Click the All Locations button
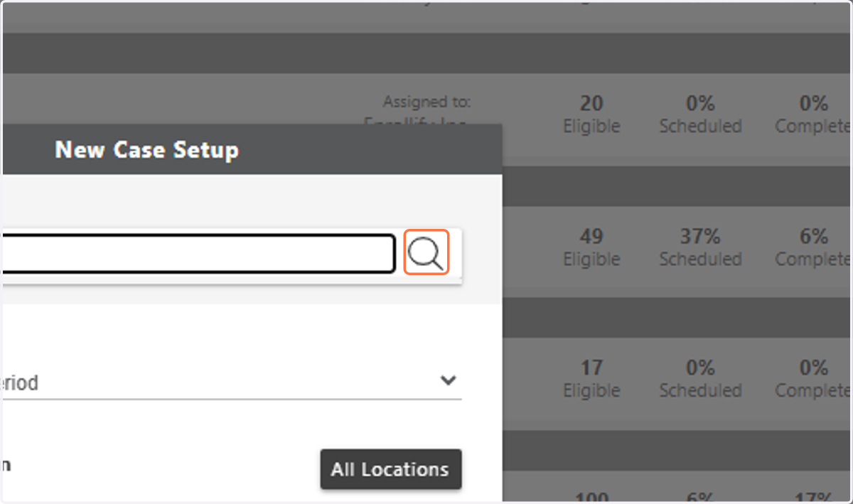 [x=391, y=469]
